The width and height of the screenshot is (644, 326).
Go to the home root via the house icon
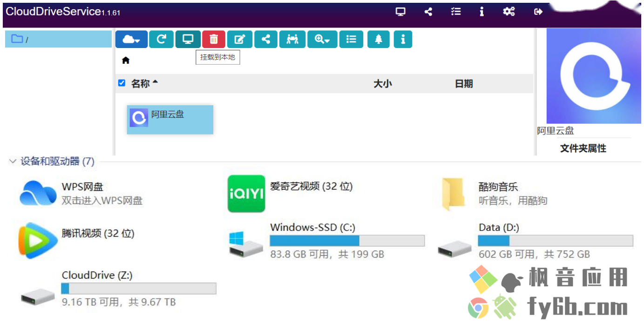point(126,61)
